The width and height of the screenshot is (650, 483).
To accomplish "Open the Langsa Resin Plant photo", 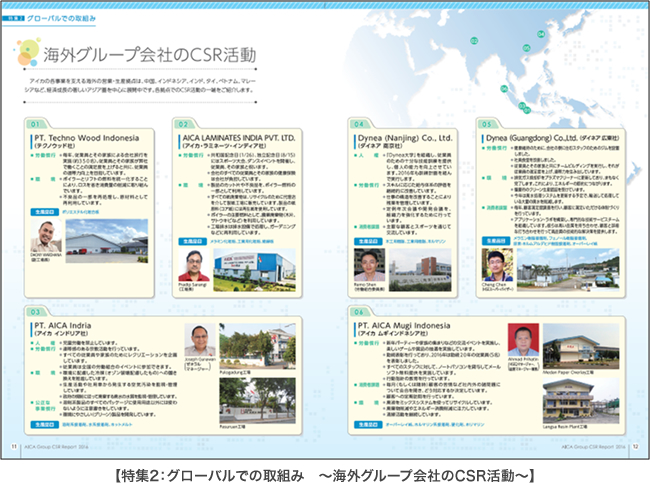I will [x=581, y=400].
